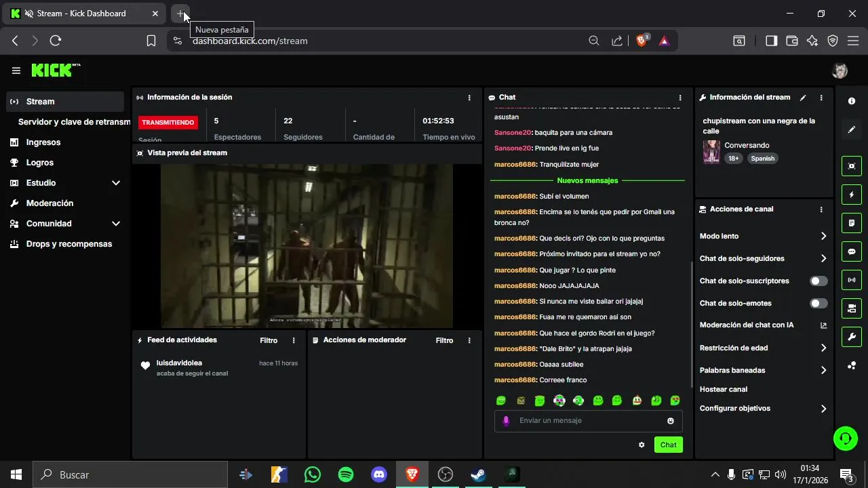Send message with green Chat button
868x488 pixels.
click(669, 445)
